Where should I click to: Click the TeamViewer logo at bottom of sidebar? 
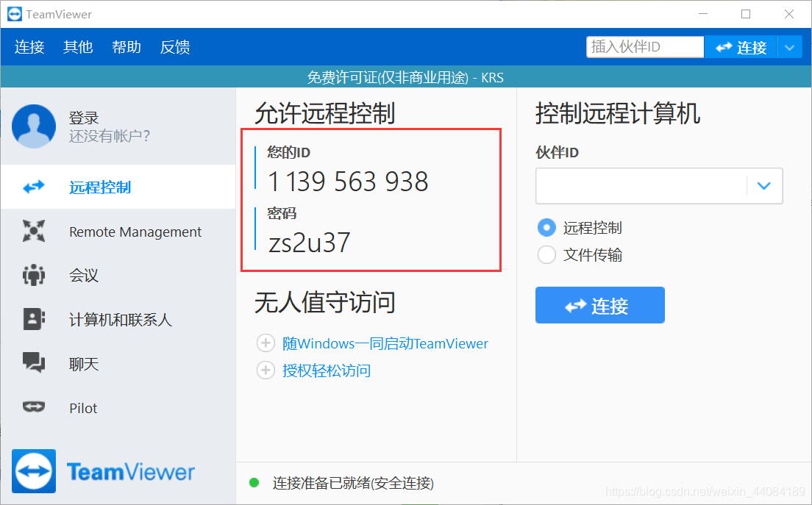104,471
